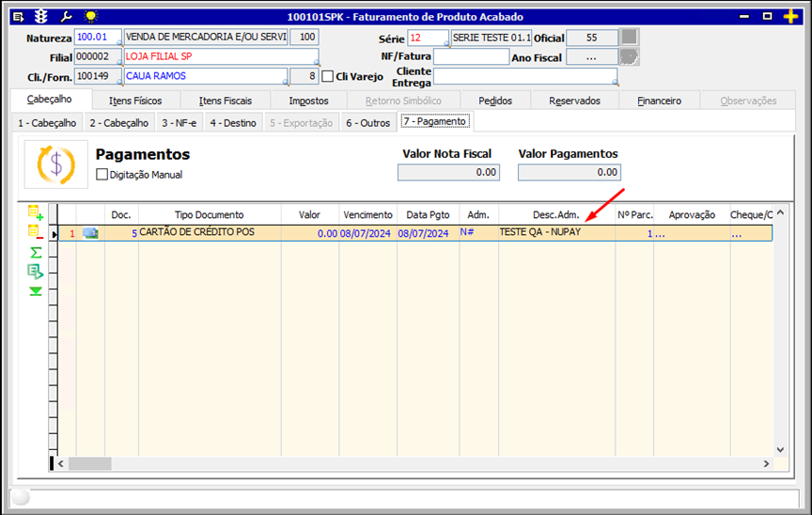Click the Desc.Adm. column header
The width and height of the screenshot is (812, 515).
(x=556, y=215)
